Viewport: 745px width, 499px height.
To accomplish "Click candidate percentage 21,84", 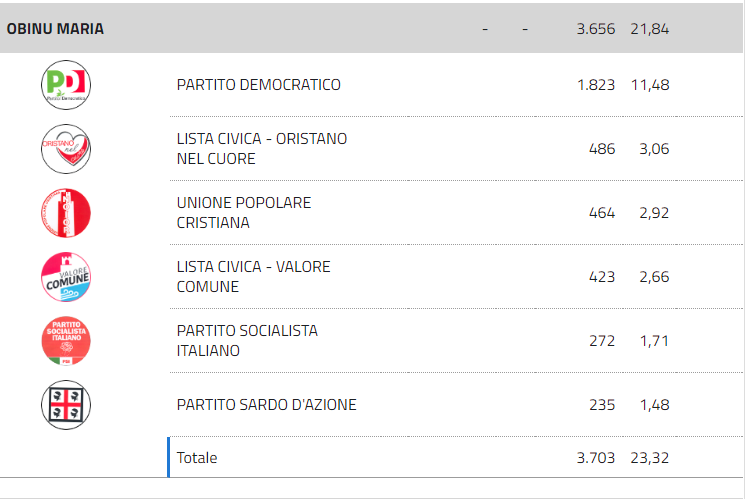I will (x=649, y=29).
